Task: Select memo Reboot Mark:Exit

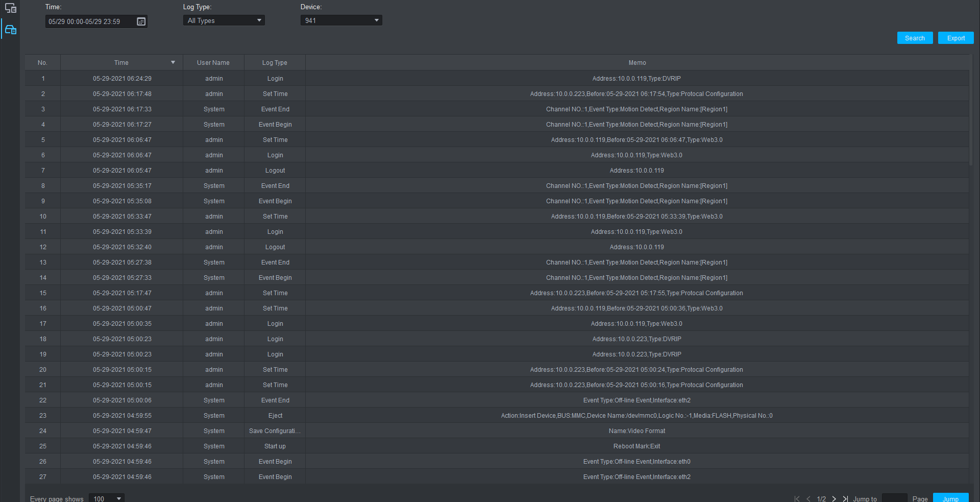Action: [x=636, y=446]
